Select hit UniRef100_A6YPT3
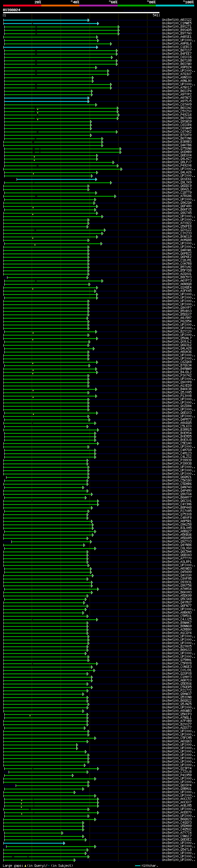 [177, 281]
